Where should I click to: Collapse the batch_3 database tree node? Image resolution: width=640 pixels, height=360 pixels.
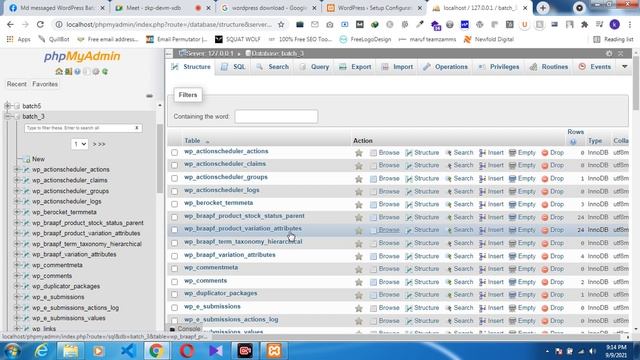[x=7, y=116]
